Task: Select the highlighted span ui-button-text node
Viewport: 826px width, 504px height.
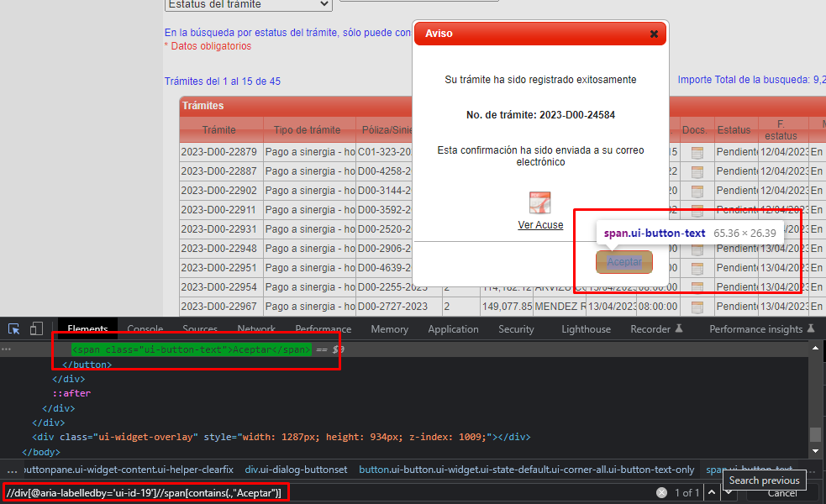Action: 192,349
